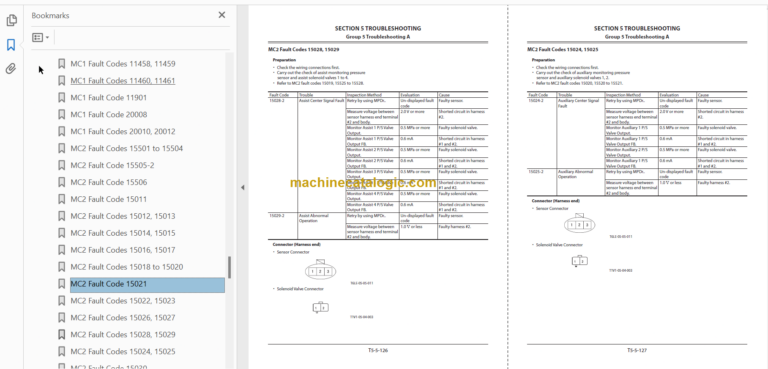Click bookmark icon beside MC2 Fault Code 15011
Image resolution: width=768 pixels, height=369 pixels.
pyautogui.click(x=62, y=199)
